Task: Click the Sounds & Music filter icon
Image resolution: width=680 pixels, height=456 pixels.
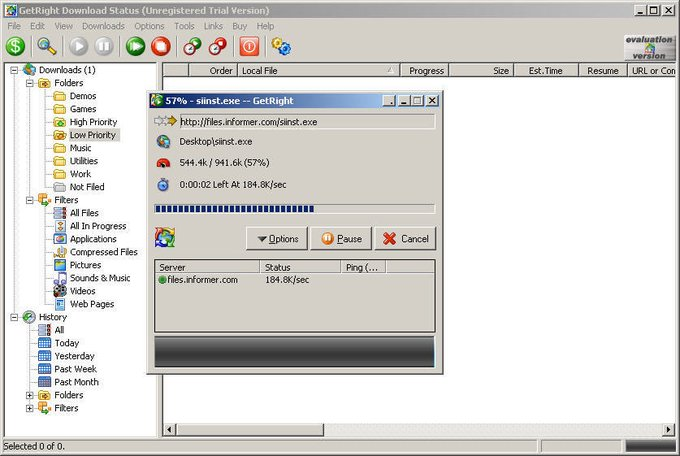Action: coord(59,278)
